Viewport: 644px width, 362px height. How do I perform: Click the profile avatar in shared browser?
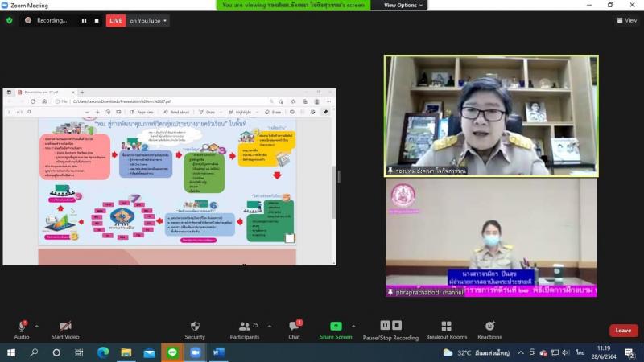(x=316, y=101)
